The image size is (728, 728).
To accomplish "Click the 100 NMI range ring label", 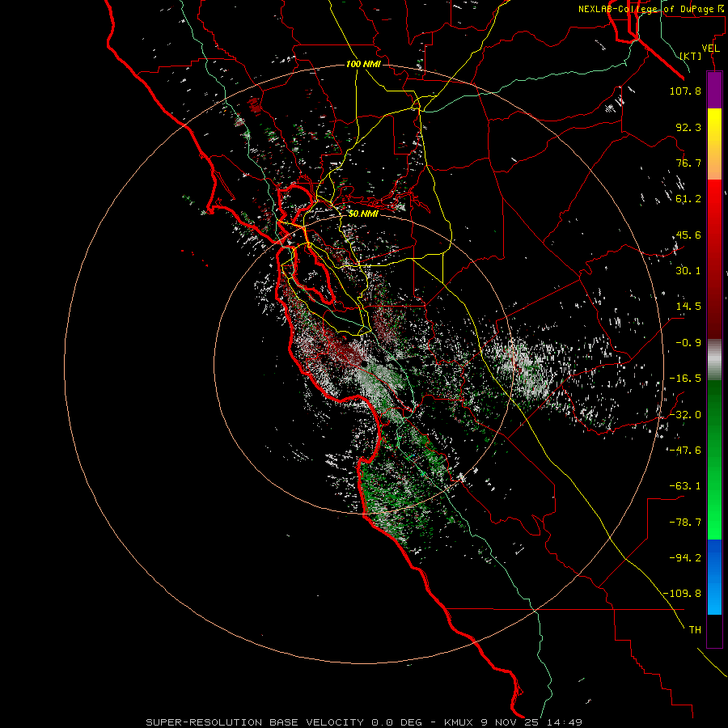I will (x=363, y=64).
